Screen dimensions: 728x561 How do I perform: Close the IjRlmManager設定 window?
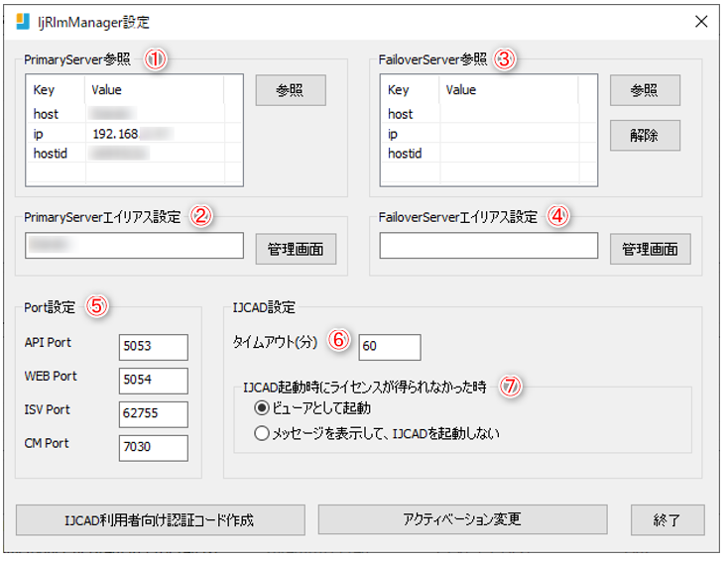[x=700, y=22]
